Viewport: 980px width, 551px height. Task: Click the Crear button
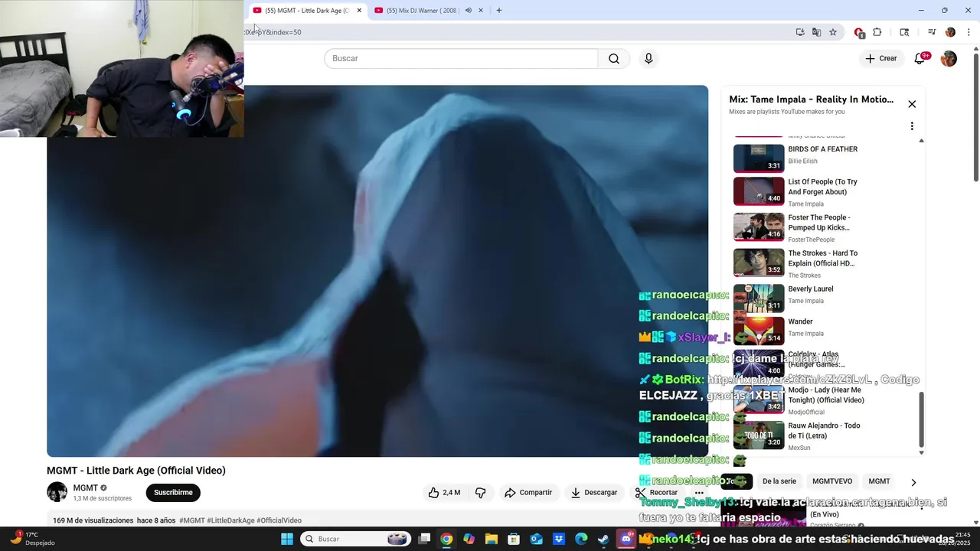click(x=880, y=59)
